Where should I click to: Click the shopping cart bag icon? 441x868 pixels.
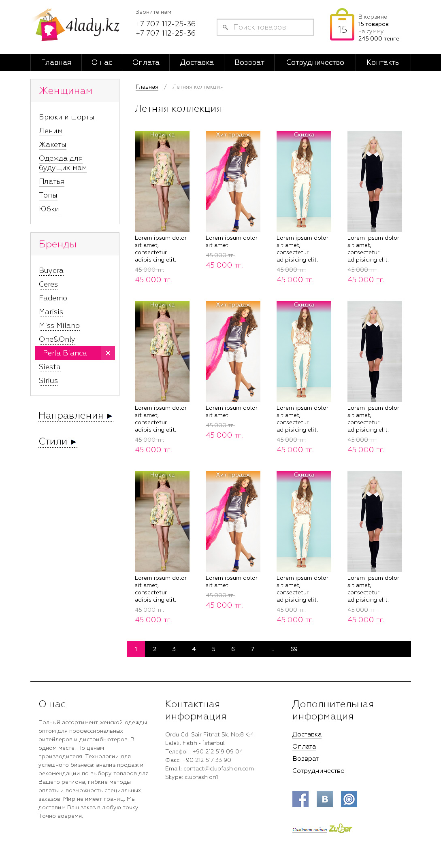342,26
